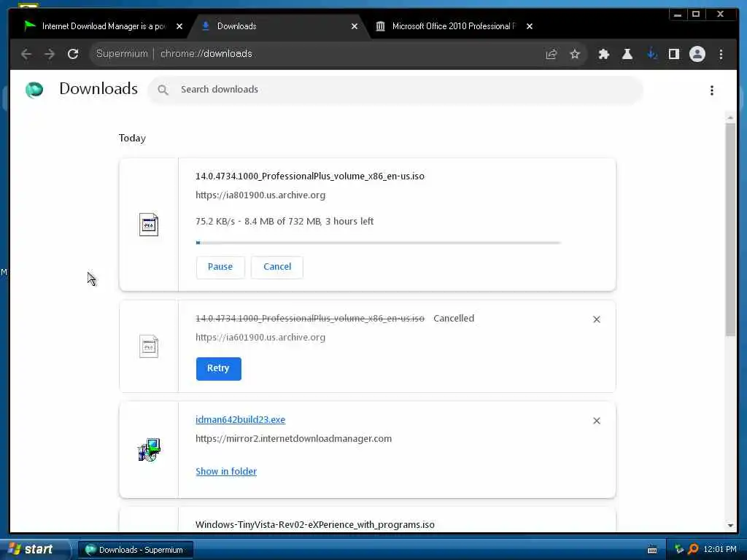Click the download speed status text
This screenshot has height=560, width=747.
[x=285, y=222]
